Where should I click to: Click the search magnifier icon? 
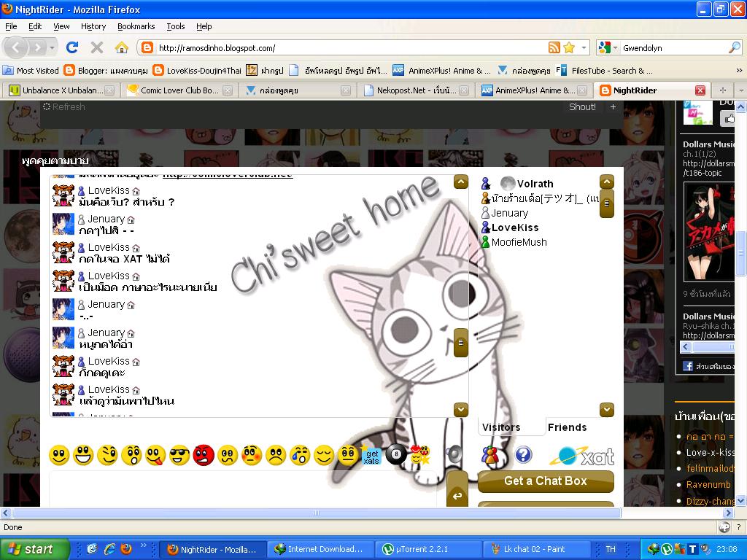(x=735, y=47)
